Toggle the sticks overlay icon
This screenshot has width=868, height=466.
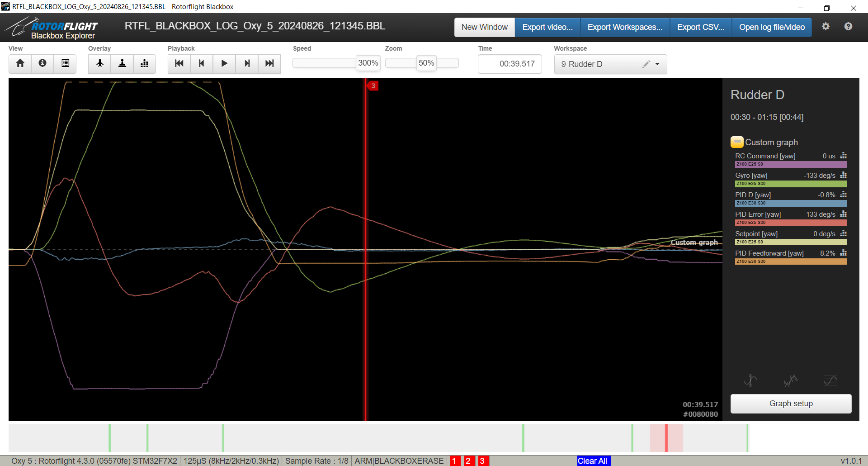pyautogui.click(x=122, y=63)
